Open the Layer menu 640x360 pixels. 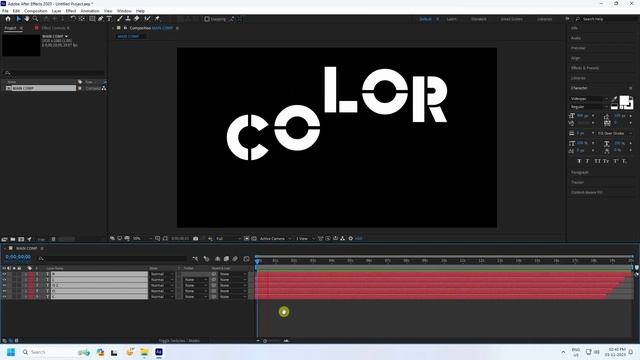click(57, 11)
